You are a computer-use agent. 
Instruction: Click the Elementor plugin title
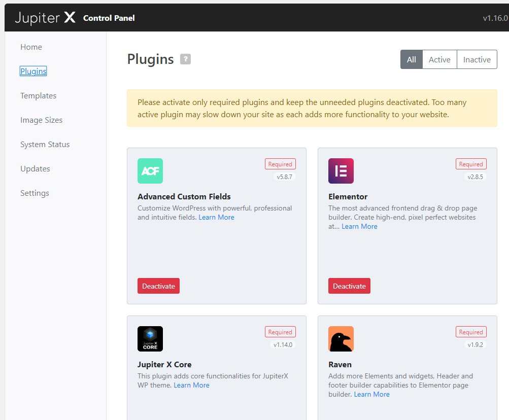[348, 197]
